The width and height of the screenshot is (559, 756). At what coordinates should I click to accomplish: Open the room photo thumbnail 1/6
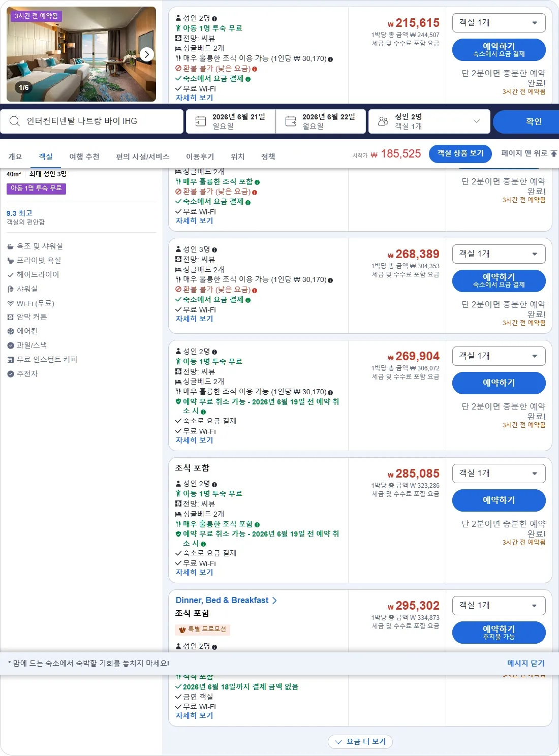coord(81,54)
